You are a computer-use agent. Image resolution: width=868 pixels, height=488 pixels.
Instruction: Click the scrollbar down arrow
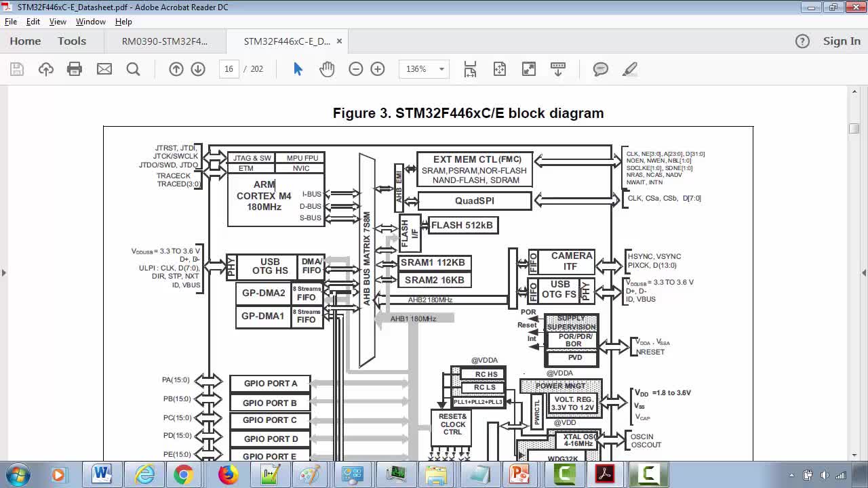tap(854, 455)
